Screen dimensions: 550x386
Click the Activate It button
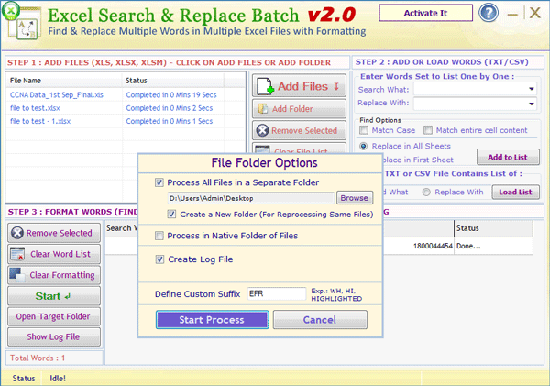click(x=425, y=13)
